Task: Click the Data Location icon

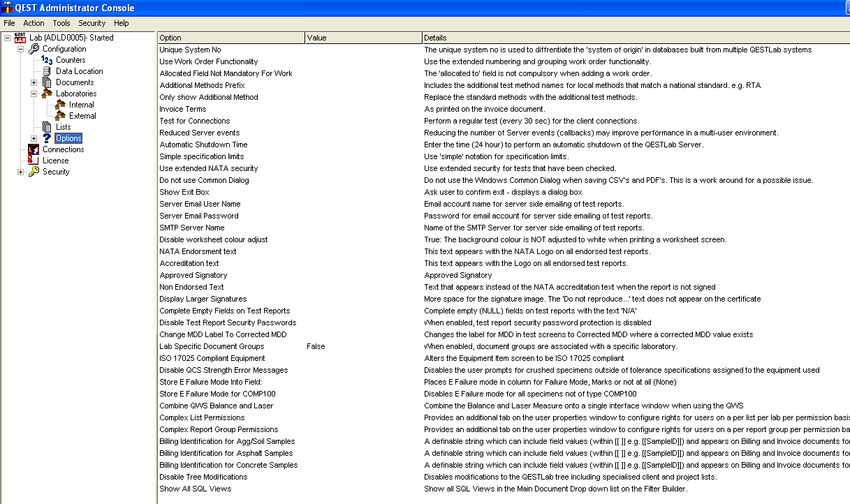Action: click(x=47, y=71)
